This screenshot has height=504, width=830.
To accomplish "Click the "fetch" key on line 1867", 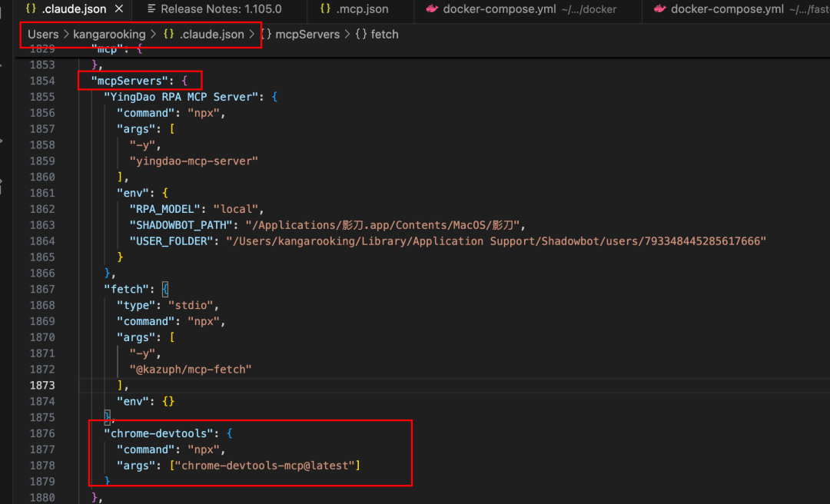I will point(127,290).
